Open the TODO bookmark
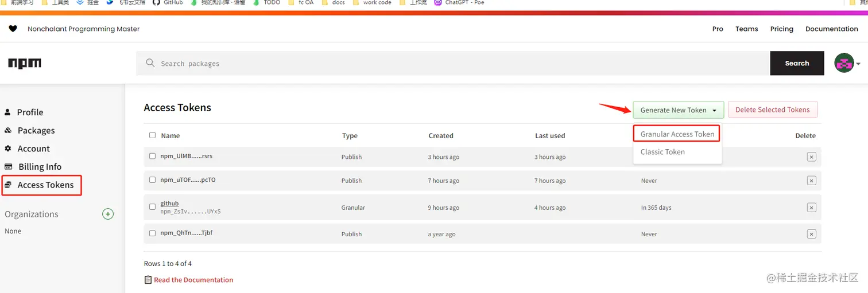 pos(267,2)
